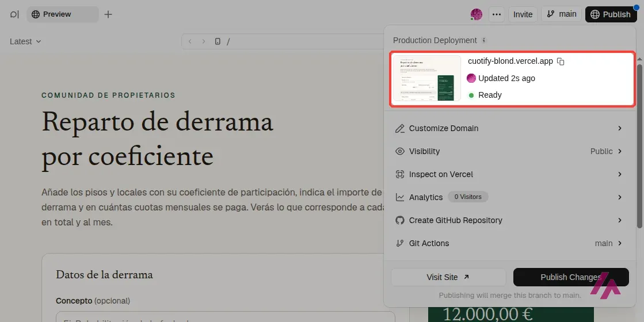
Task: Open Create GitHub Repository
Action: point(509,220)
